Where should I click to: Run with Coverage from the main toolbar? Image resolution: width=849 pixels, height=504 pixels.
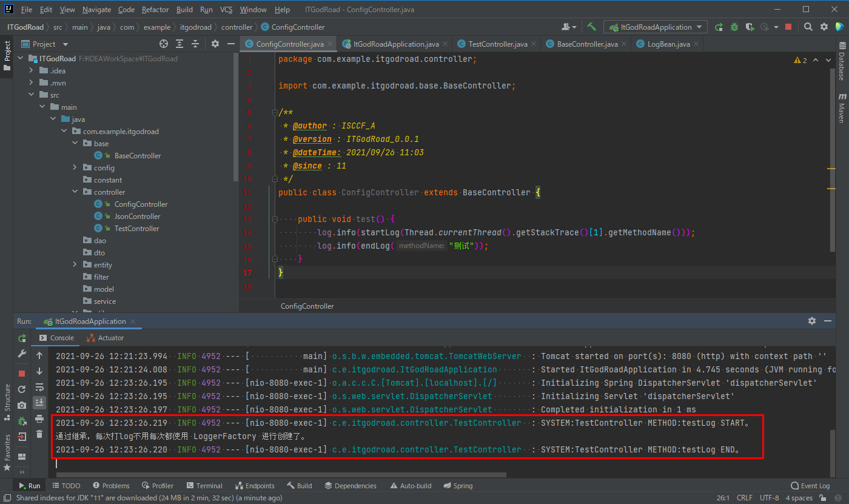(750, 27)
